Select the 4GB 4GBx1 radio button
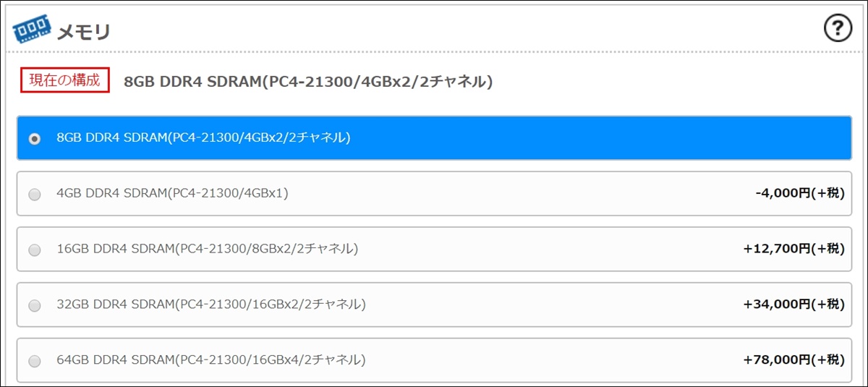Viewport: 868px width, 387px height. tap(34, 194)
